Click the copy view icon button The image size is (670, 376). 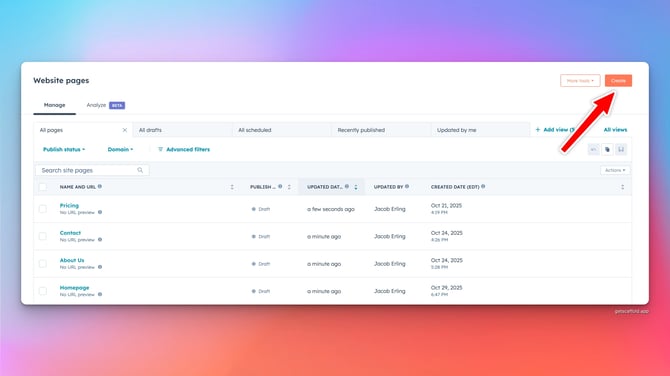pyautogui.click(x=607, y=149)
